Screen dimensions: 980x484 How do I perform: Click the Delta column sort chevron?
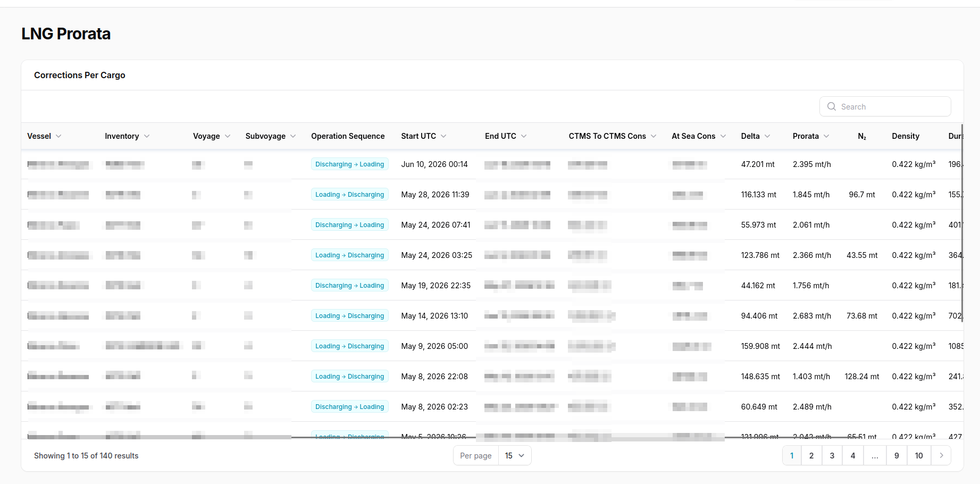(x=767, y=136)
